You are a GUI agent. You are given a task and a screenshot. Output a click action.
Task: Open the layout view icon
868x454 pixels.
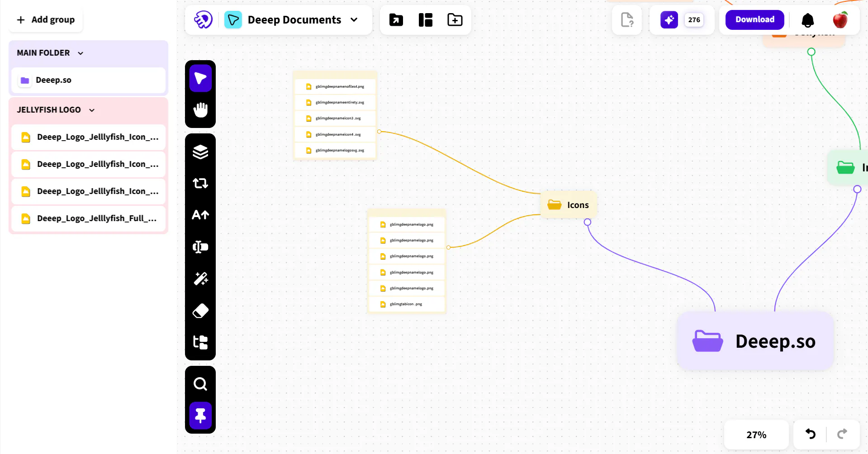pos(426,20)
